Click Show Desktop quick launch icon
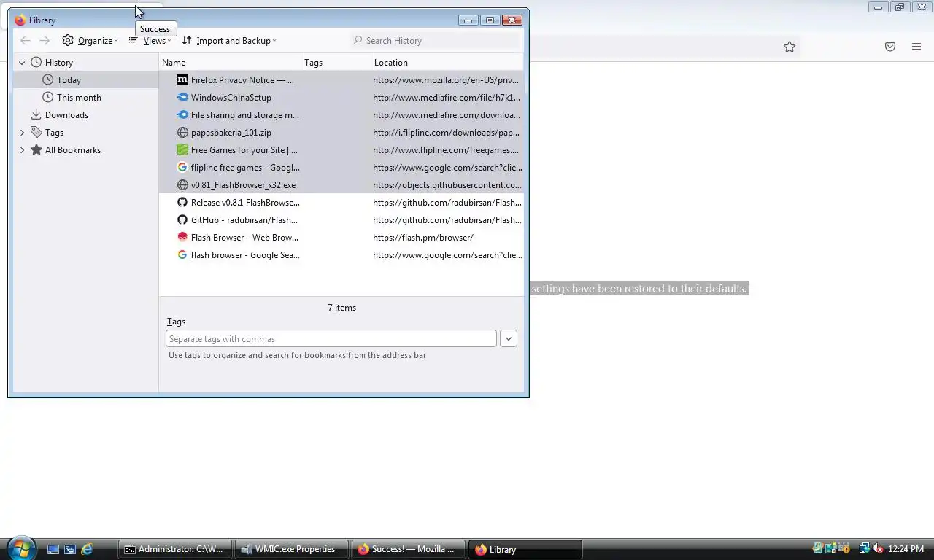Viewport: 934px width, 560px height. 53,549
